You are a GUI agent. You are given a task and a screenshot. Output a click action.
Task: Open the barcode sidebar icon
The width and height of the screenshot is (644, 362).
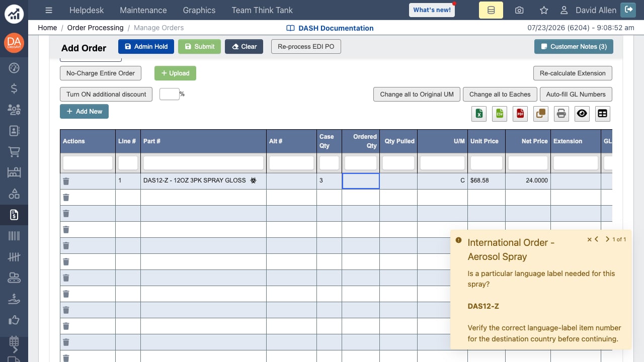coord(14,236)
